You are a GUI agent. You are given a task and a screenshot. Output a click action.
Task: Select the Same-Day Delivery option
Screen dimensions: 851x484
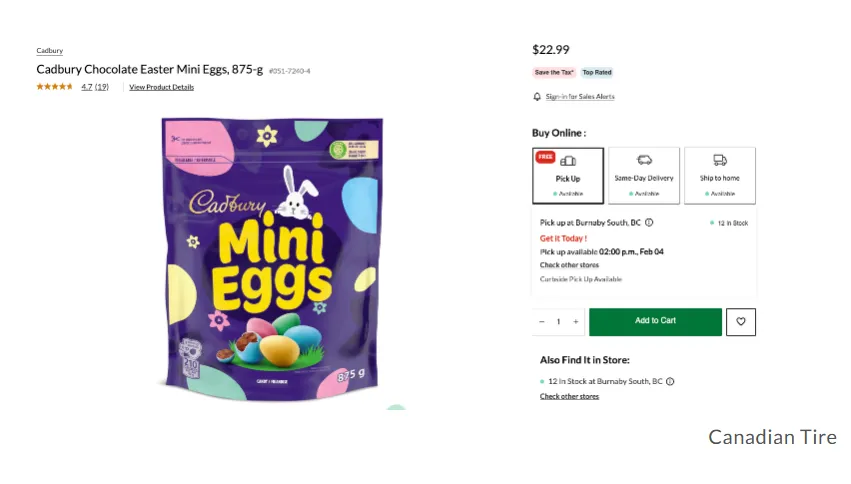644,175
